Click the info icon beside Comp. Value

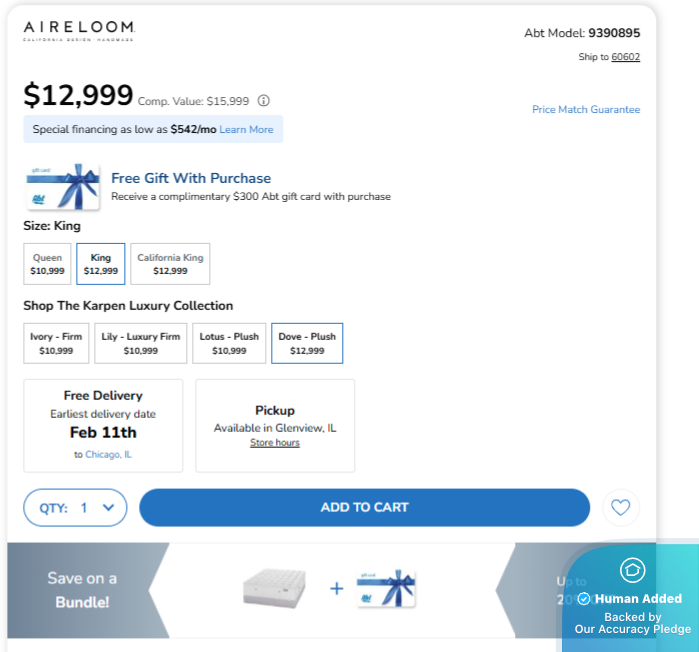tap(264, 100)
